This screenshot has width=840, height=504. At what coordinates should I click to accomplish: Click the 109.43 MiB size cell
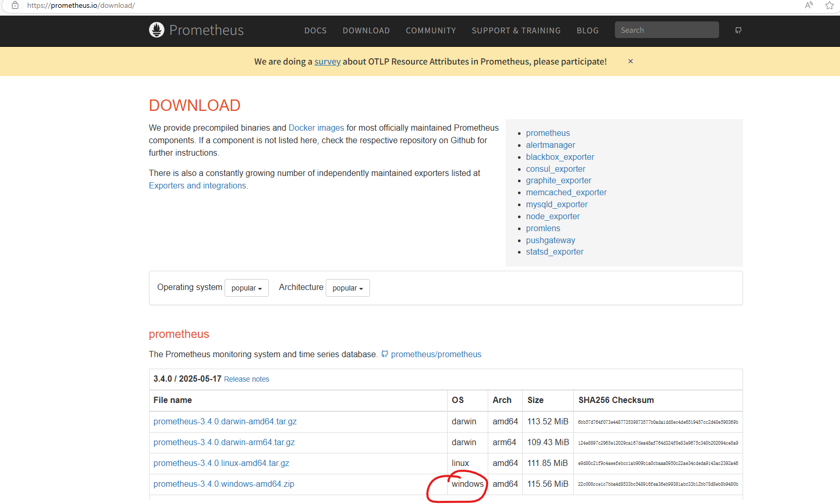click(x=548, y=443)
